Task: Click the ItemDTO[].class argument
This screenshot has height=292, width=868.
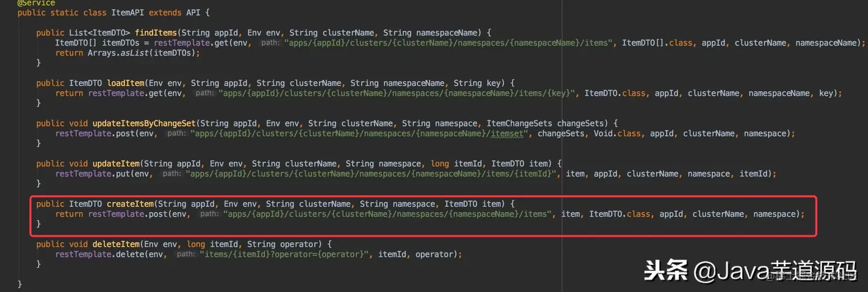Action: coord(657,43)
